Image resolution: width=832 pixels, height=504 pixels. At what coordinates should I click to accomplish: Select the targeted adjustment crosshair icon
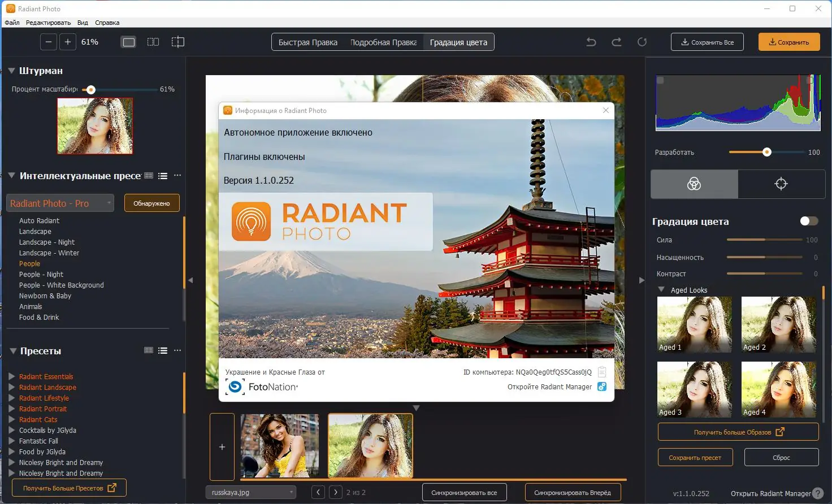tap(781, 184)
